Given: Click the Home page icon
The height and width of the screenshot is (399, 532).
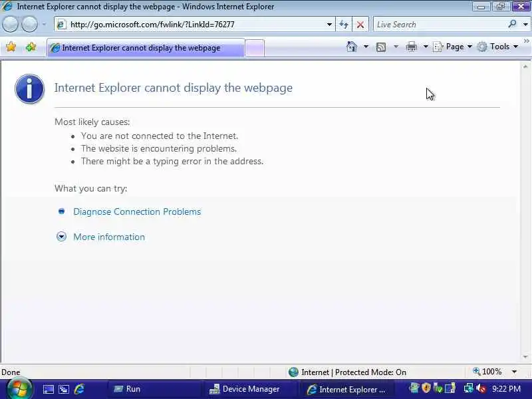Looking at the screenshot, I should click(x=352, y=47).
